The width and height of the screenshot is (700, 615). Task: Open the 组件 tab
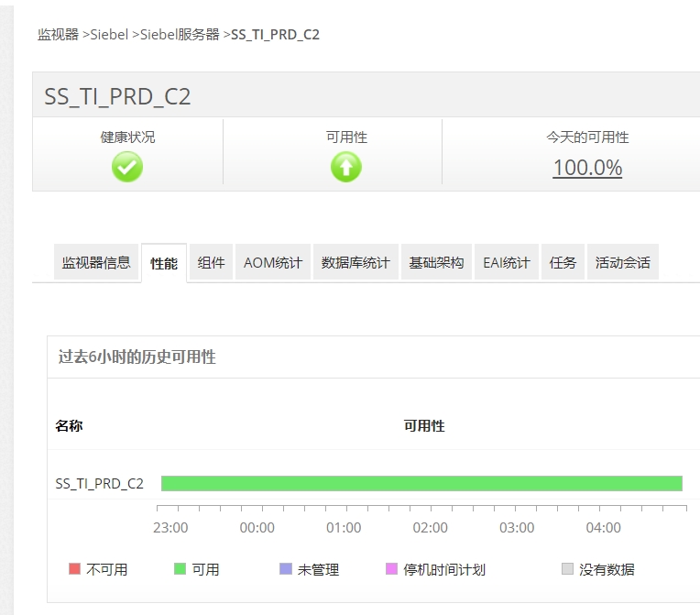[211, 262]
